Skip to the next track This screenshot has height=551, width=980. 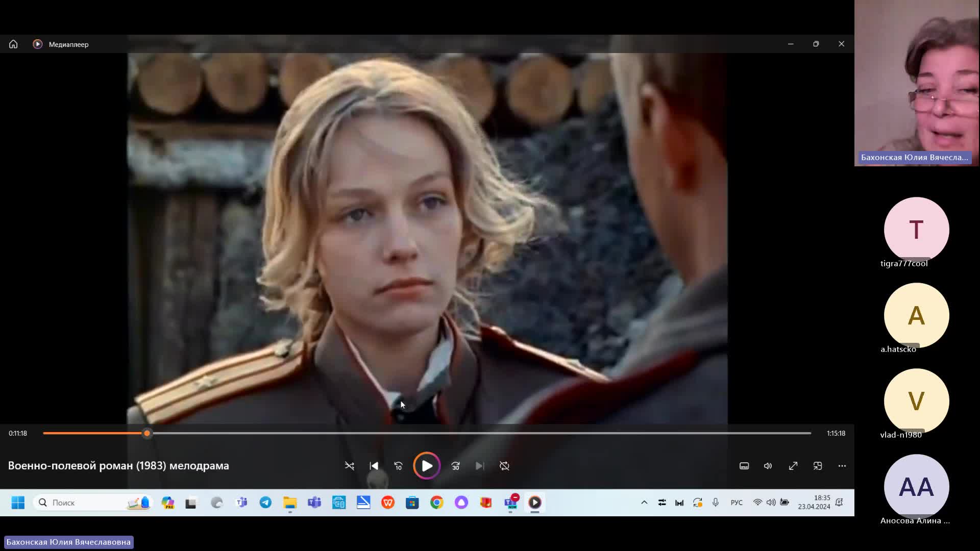(x=480, y=466)
